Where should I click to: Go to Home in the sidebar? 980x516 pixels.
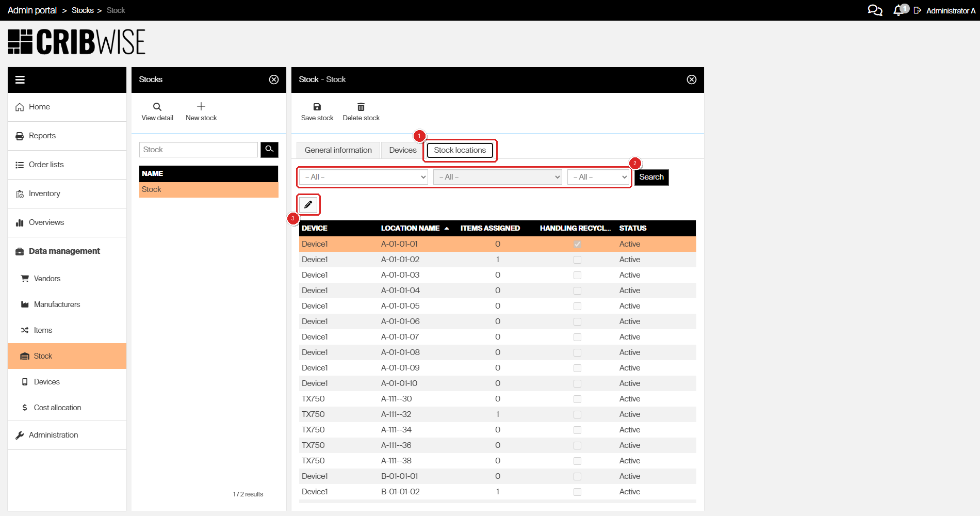(67, 107)
